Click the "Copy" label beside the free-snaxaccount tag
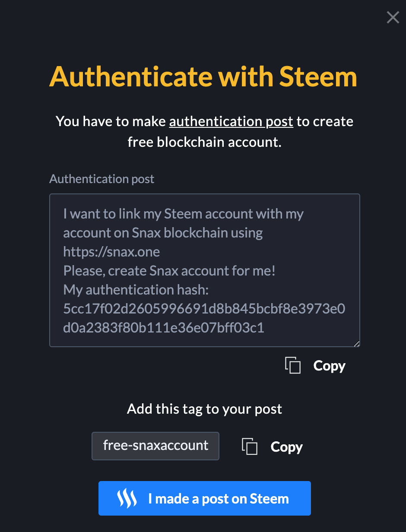 point(286,446)
